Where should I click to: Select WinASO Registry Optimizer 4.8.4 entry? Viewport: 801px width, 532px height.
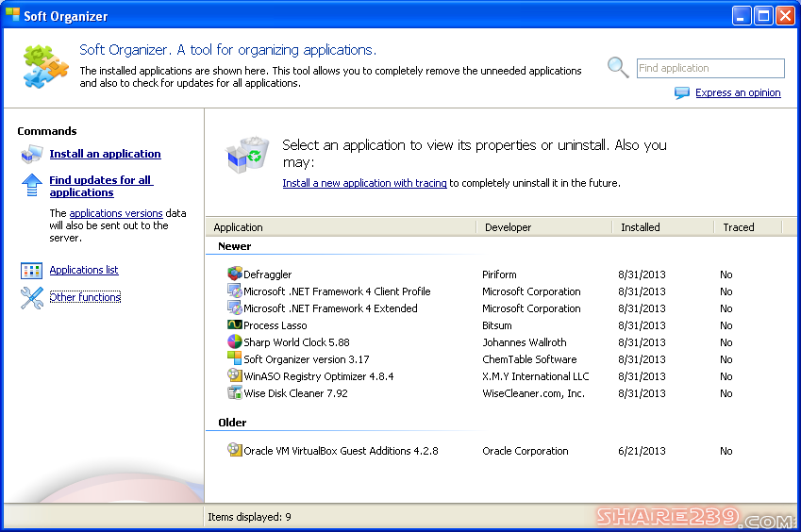click(319, 376)
